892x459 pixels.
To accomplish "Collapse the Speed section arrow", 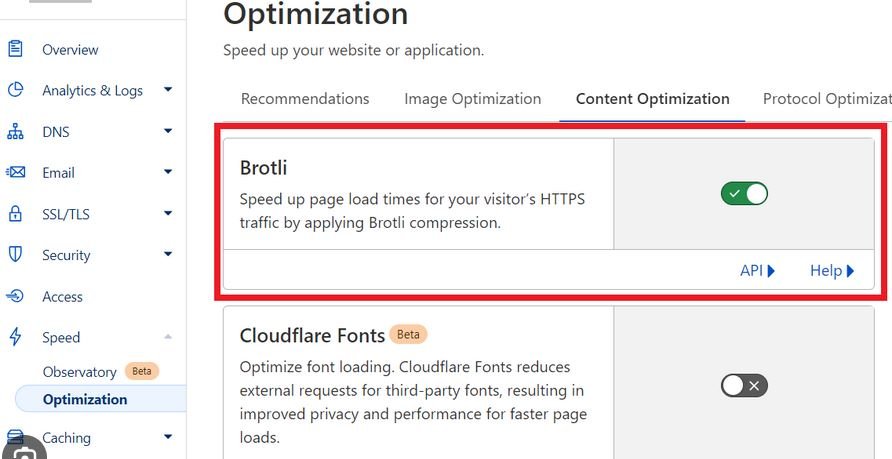I will [x=168, y=337].
